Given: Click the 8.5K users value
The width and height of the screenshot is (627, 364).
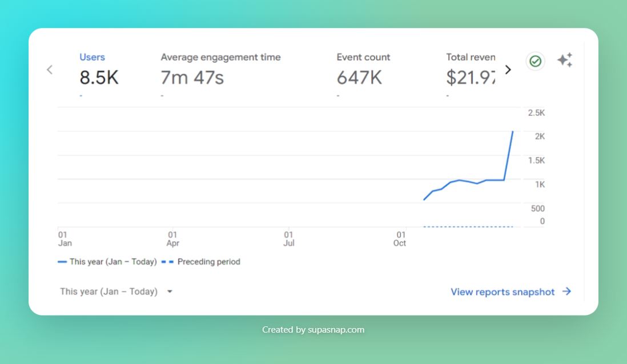Looking at the screenshot, I should click(99, 77).
